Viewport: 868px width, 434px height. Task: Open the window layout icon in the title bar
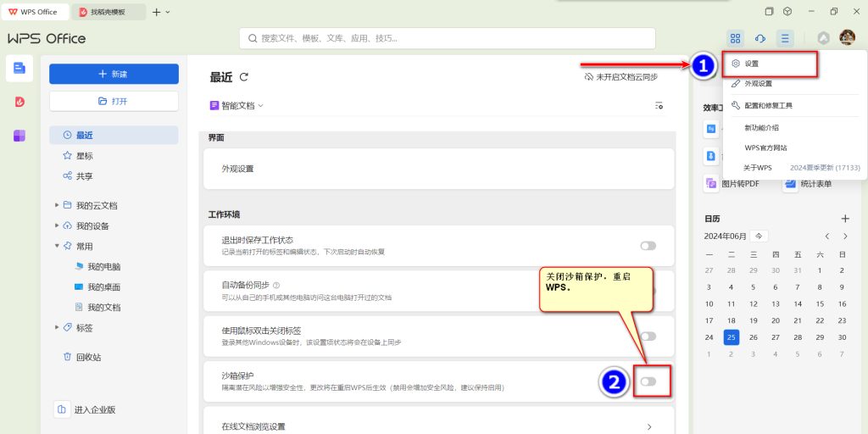(x=769, y=12)
